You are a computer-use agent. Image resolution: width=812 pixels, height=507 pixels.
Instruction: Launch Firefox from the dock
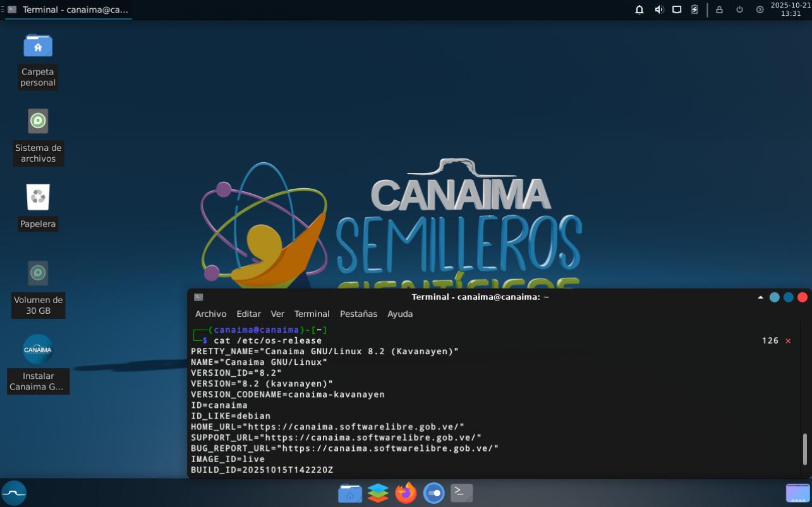click(x=406, y=492)
